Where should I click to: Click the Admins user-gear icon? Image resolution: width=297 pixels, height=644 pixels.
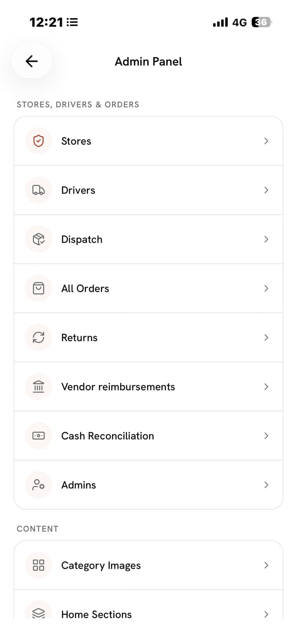(x=38, y=485)
